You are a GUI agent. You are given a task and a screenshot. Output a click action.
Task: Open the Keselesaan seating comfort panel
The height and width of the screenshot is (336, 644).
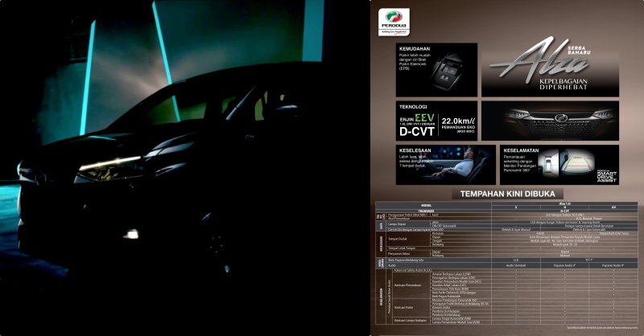pyautogui.click(x=446, y=165)
